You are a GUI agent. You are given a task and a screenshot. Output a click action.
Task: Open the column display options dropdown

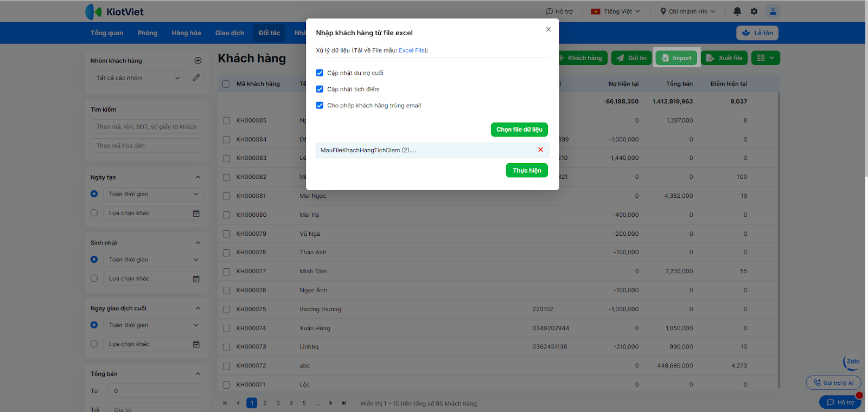(765, 58)
